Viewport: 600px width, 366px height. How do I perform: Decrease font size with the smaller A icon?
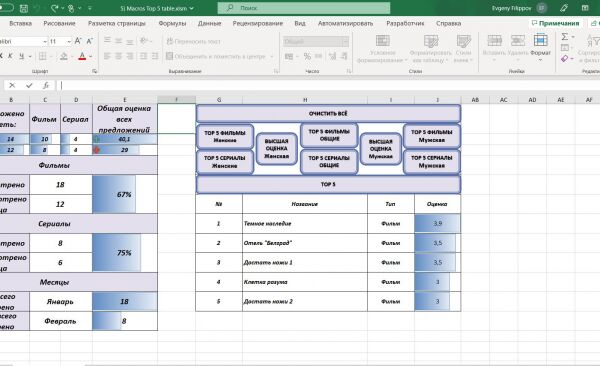[90, 41]
